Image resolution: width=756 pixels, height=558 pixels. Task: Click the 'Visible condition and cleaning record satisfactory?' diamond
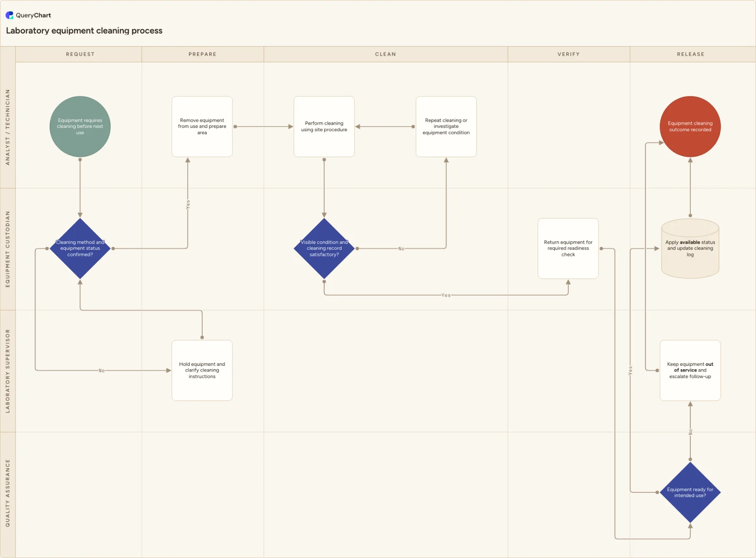[x=324, y=248]
